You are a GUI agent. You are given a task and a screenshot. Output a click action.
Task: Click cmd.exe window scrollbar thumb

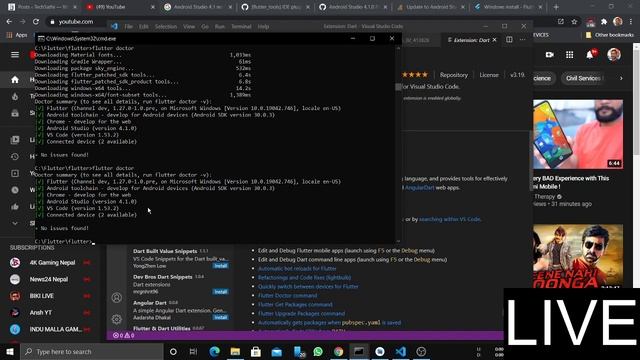(x=398, y=87)
